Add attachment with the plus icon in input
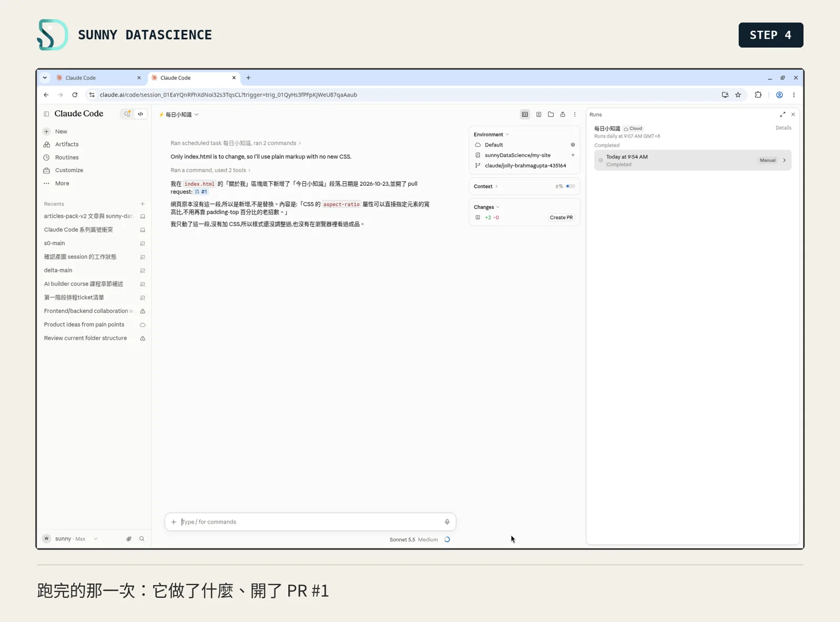Screen dimensions: 840x622 (174, 522)
